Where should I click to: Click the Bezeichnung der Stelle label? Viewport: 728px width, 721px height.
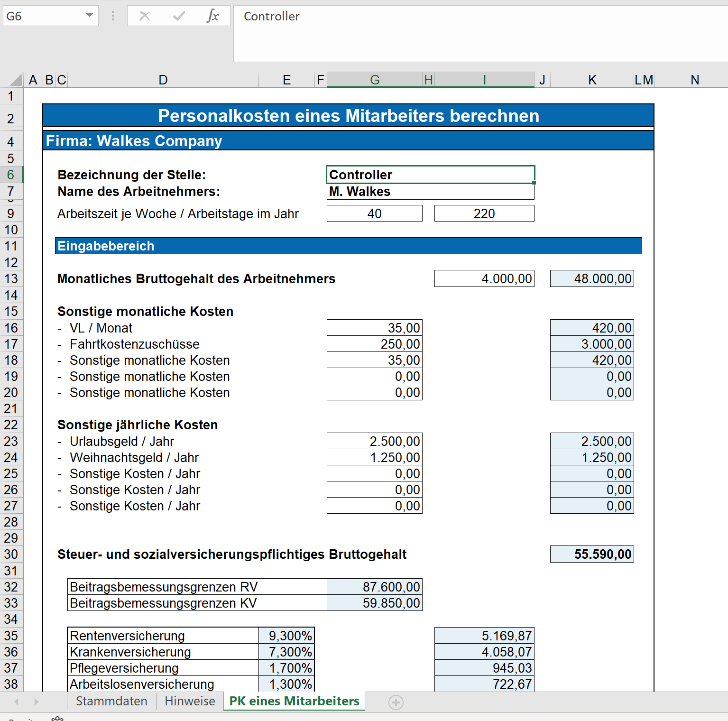[132, 175]
